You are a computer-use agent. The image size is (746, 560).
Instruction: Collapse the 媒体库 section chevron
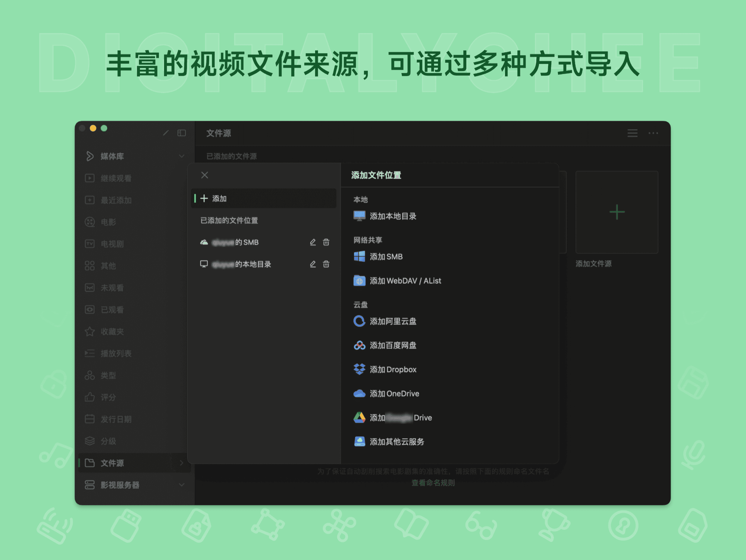[182, 156]
